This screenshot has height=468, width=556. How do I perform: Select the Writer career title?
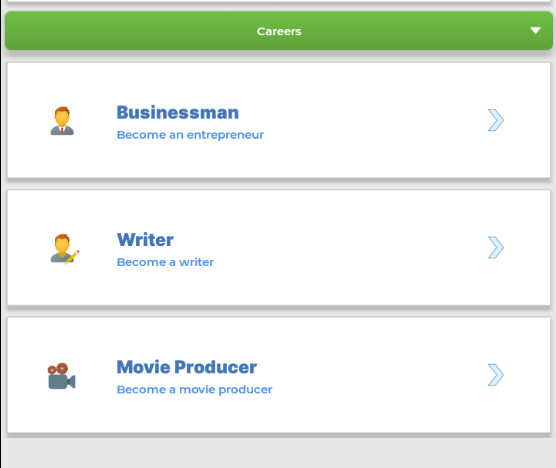145,240
